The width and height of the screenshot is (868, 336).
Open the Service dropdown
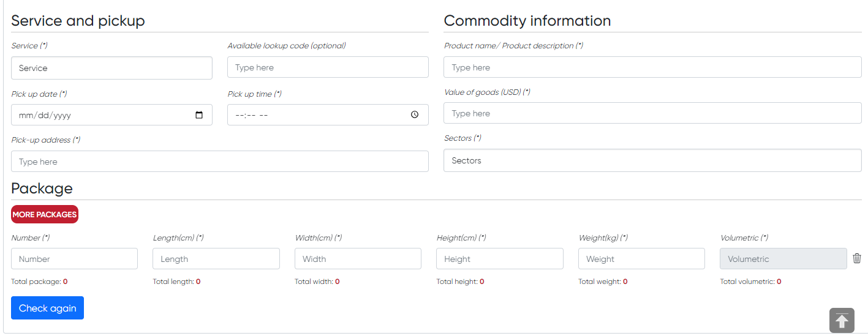[111, 68]
